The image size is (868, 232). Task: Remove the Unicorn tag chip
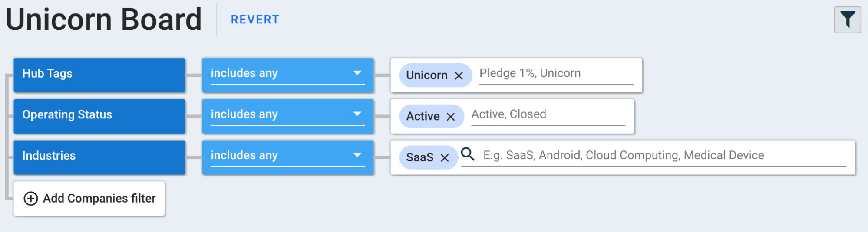tap(459, 75)
